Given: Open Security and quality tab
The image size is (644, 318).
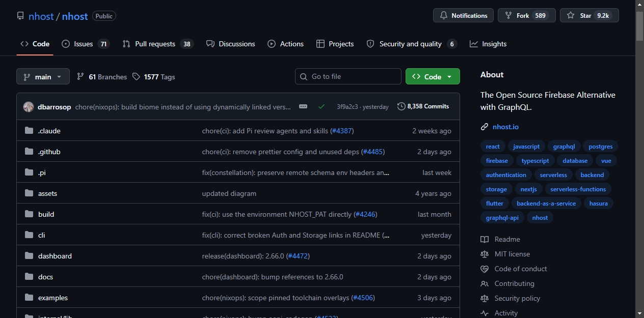Looking at the screenshot, I should pyautogui.click(x=412, y=44).
